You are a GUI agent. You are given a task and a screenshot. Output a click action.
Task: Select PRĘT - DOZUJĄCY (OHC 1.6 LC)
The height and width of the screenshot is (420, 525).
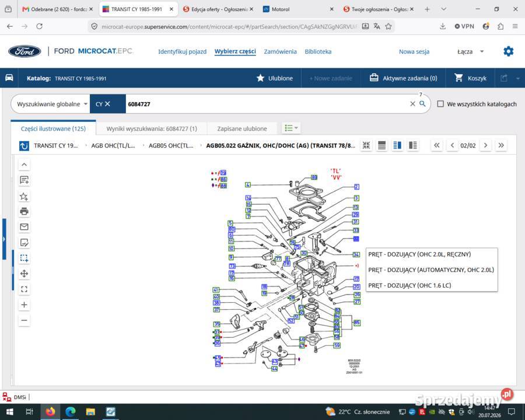tap(409, 285)
